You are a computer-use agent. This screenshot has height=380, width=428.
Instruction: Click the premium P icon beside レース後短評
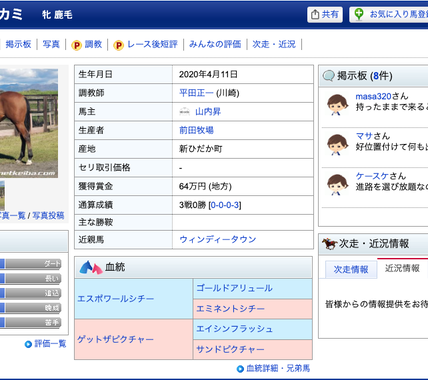tap(118, 45)
